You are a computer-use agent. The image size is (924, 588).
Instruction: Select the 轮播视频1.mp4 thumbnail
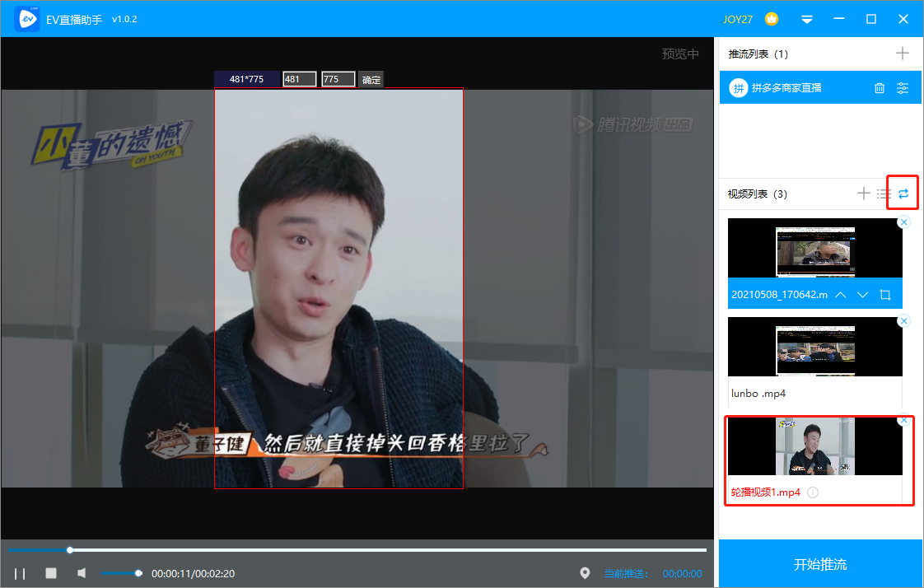coord(815,446)
